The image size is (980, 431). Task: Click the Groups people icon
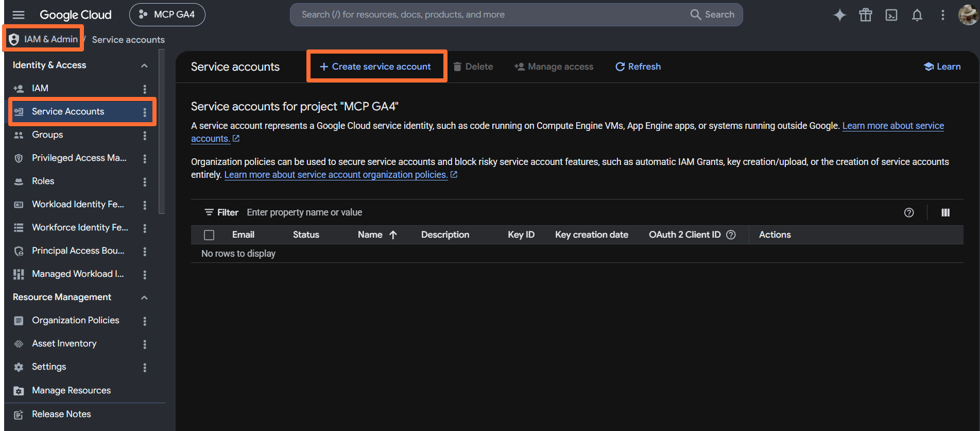[19, 135]
